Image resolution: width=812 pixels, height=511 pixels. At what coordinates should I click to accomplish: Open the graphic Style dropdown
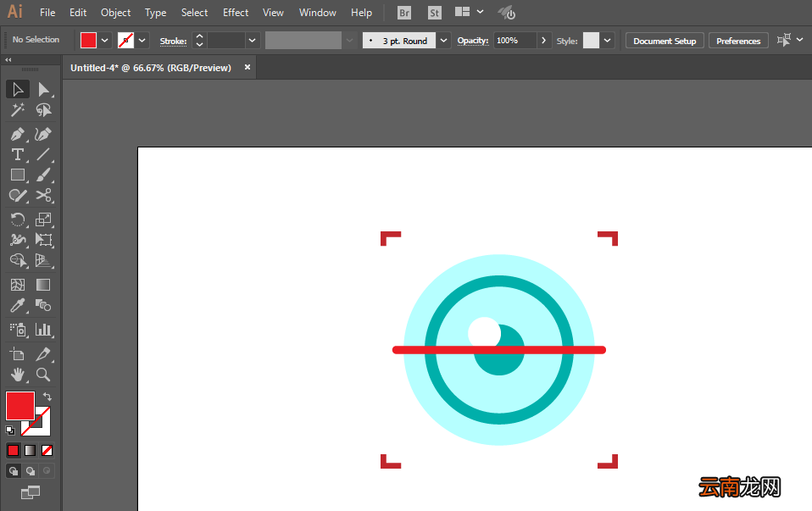coord(608,41)
